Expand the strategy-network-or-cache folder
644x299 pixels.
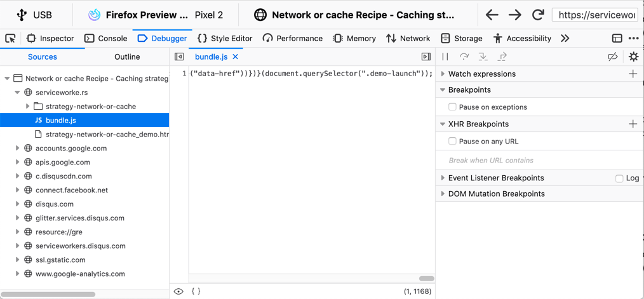28,107
